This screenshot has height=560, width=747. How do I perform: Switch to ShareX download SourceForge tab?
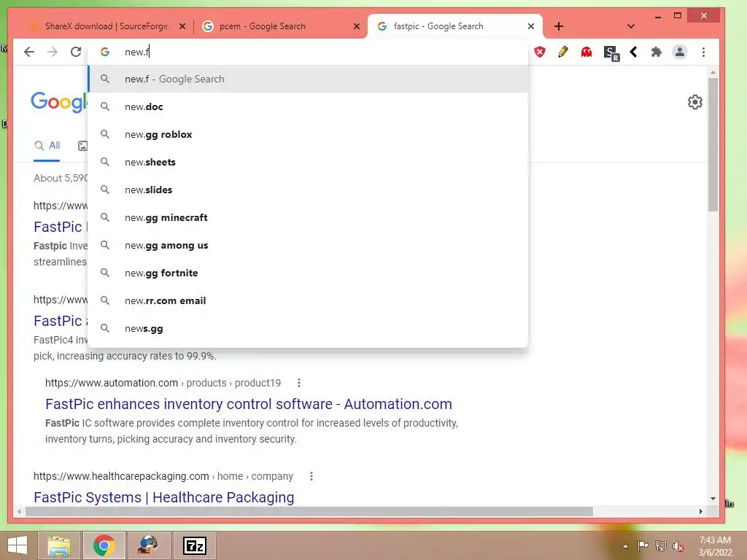[106, 26]
